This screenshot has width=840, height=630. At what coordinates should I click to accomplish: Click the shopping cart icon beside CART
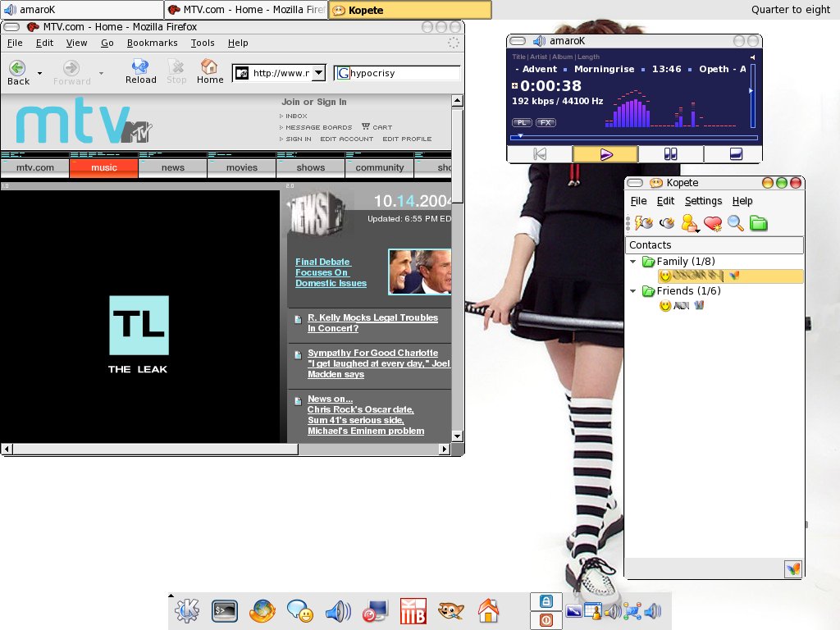(365, 126)
